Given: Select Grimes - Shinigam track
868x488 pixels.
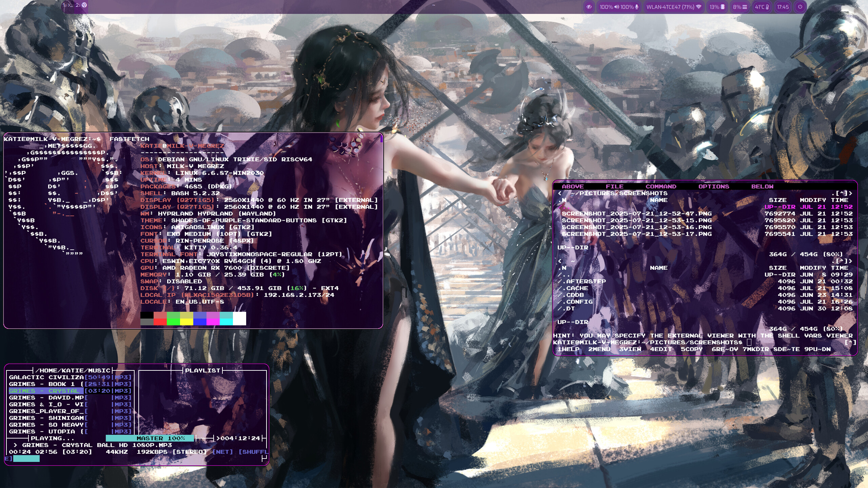Looking at the screenshot, I should pos(70,418).
